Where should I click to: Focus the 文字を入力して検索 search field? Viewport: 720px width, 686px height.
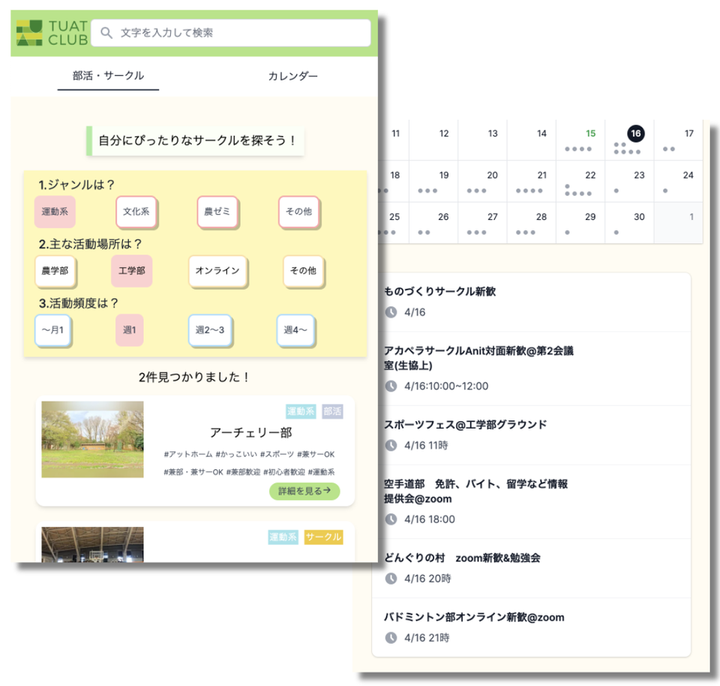231,33
